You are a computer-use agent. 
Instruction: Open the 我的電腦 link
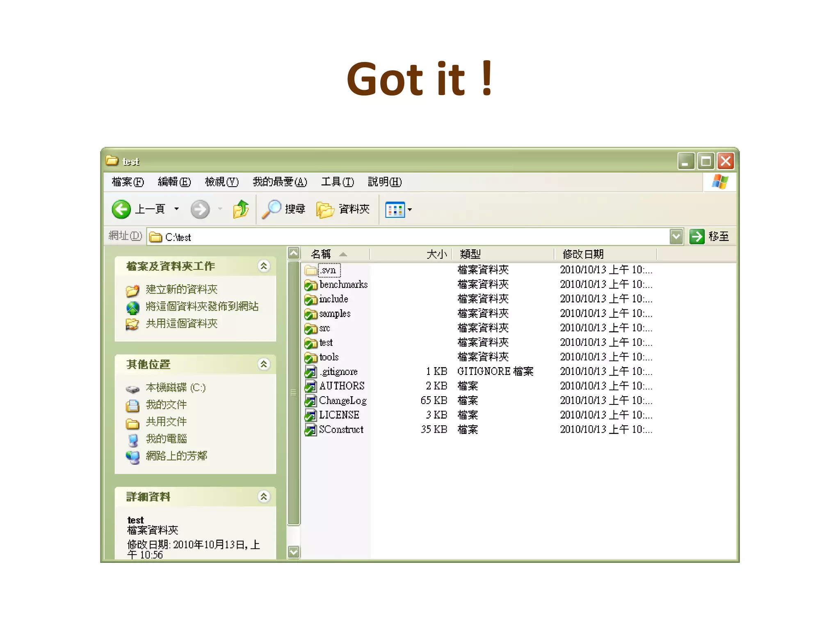click(166, 439)
